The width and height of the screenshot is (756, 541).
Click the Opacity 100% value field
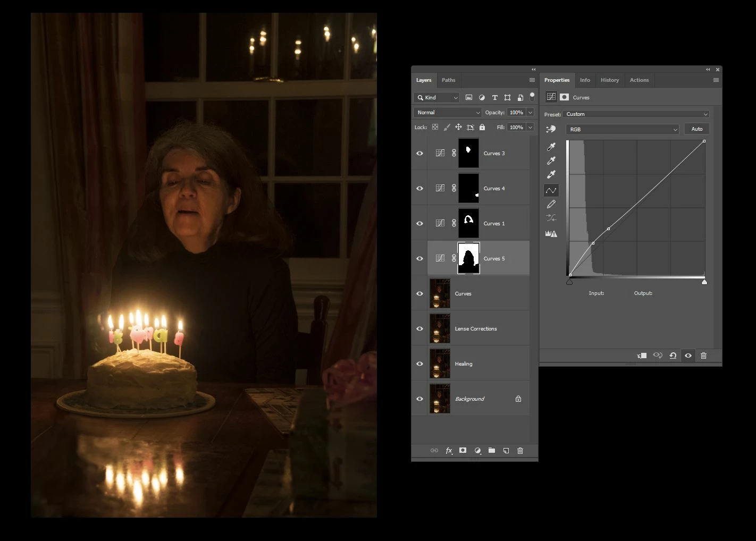tap(516, 112)
